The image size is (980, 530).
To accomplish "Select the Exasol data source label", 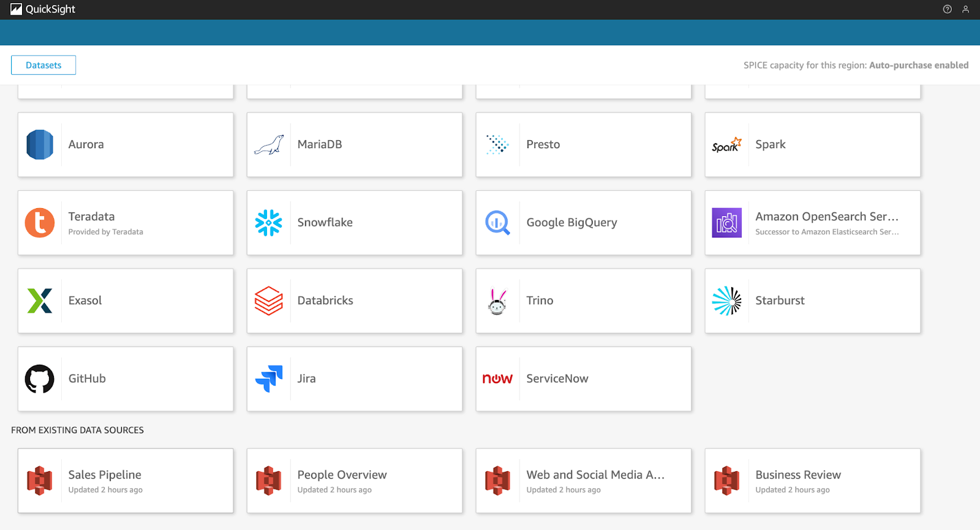I will coord(85,300).
